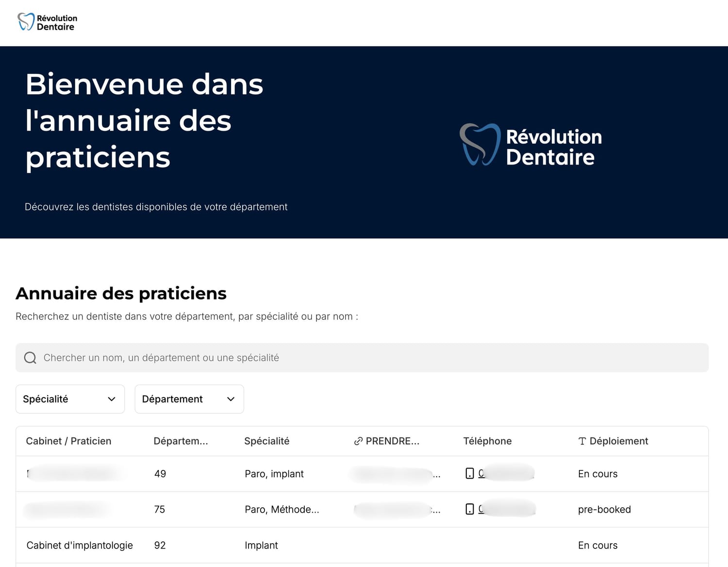Click the phone icon in the department 49 row
Screen dimensions: 728x567
coord(469,473)
